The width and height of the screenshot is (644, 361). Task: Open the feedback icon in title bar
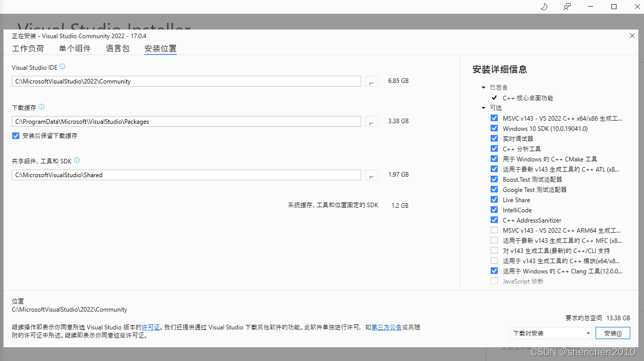coord(567,7)
